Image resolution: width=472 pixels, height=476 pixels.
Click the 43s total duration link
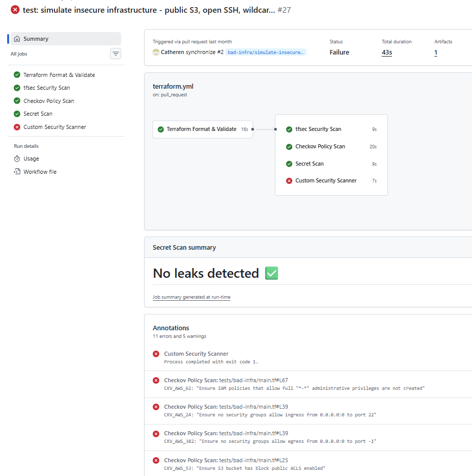[387, 52]
